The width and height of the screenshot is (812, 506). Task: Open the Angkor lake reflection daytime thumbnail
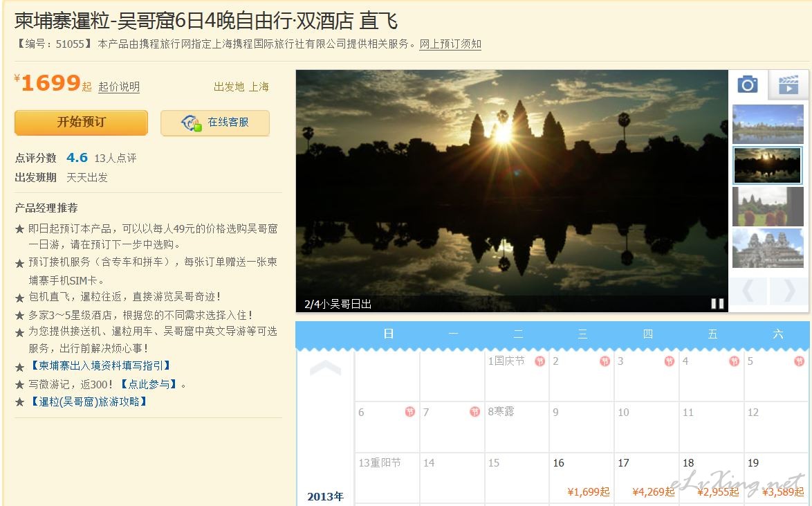click(x=768, y=124)
